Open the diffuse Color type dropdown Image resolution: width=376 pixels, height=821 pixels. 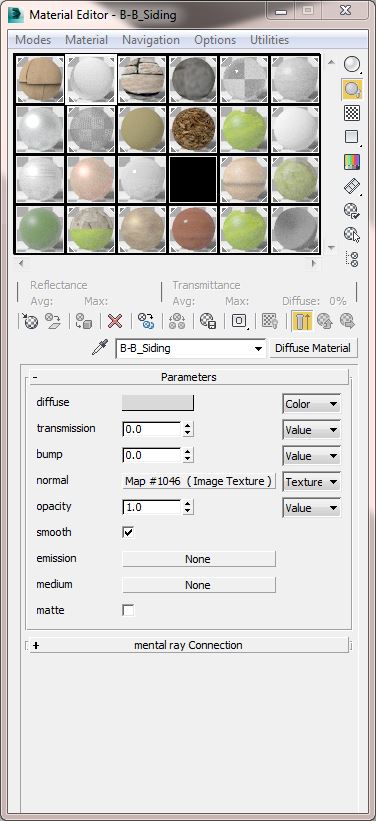[x=312, y=404]
